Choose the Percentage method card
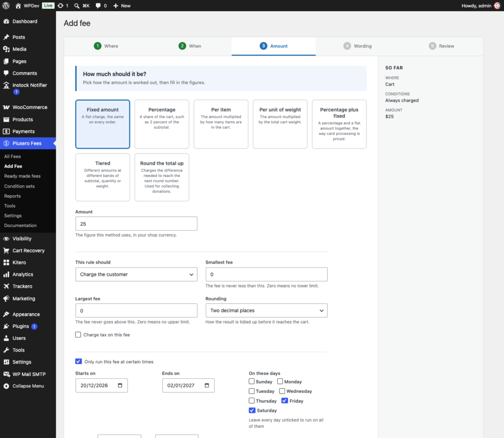The width and height of the screenshot is (504, 438). click(161, 124)
